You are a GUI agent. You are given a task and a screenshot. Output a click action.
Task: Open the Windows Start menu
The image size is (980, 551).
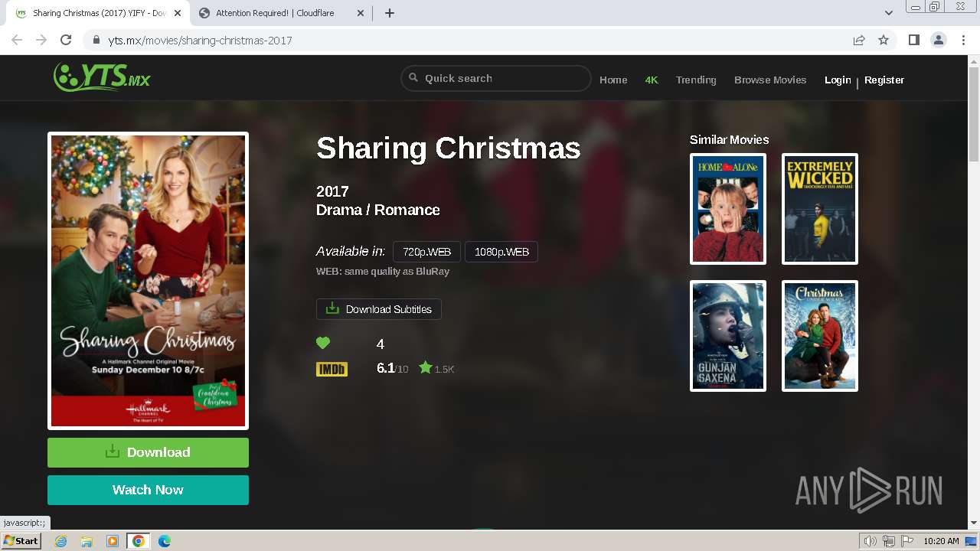21,540
